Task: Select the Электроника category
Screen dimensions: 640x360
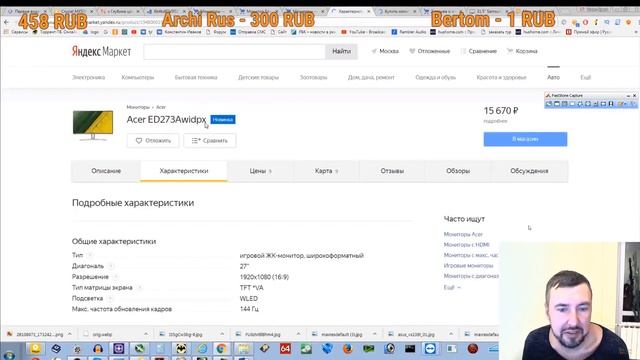Action: pyautogui.click(x=89, y=77)
